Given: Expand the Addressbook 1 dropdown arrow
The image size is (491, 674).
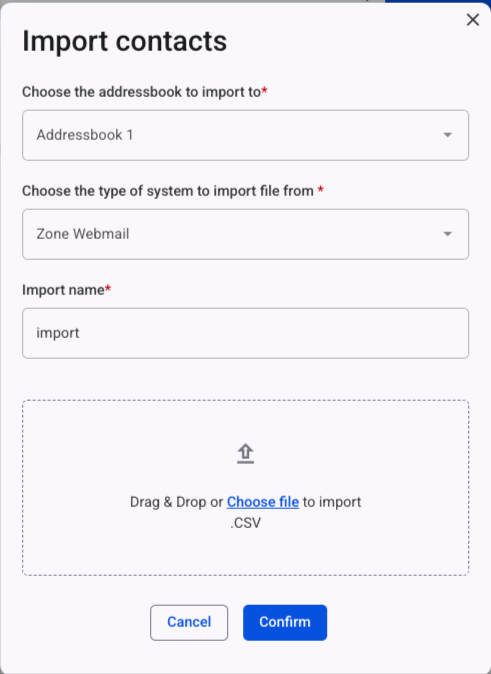Looking at the screenshot, I should coord(448,135).
